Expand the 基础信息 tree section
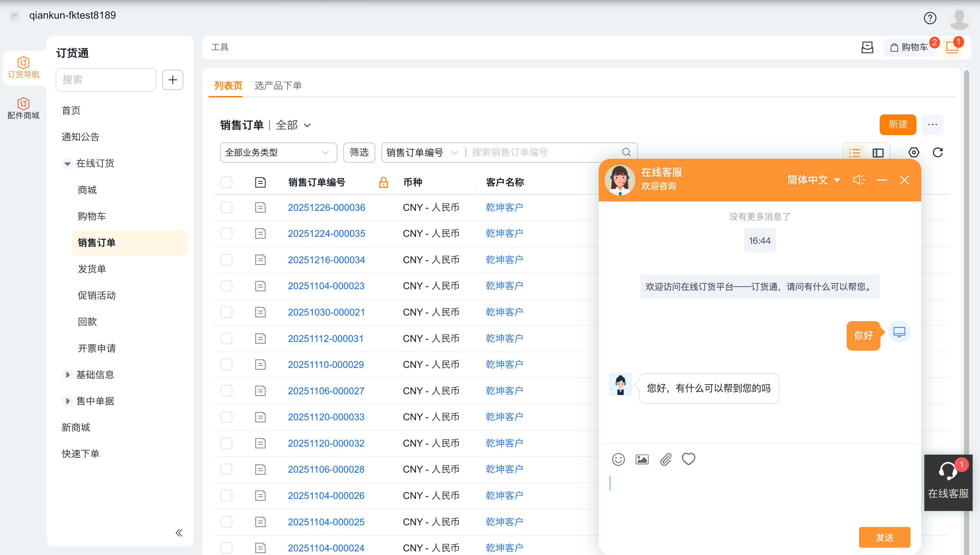Screen dimensions: 980x555 click(x=67, y=375)
